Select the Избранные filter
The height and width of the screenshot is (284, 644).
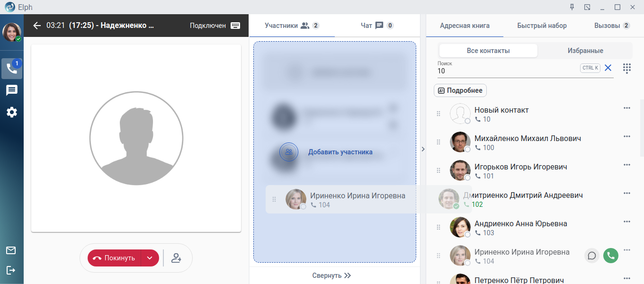pos(585,51)
